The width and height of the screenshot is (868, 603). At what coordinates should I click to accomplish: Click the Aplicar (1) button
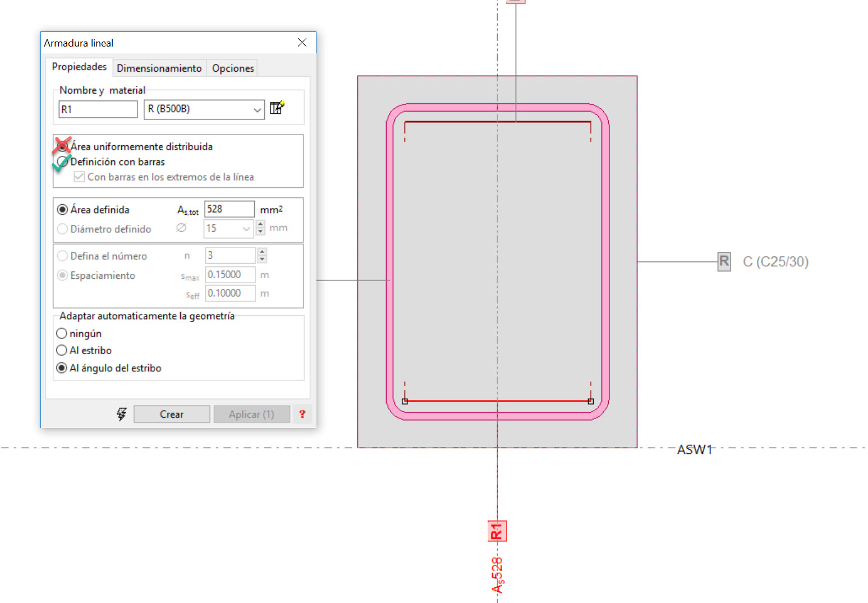pyautogui.click(x=251, y=414)
